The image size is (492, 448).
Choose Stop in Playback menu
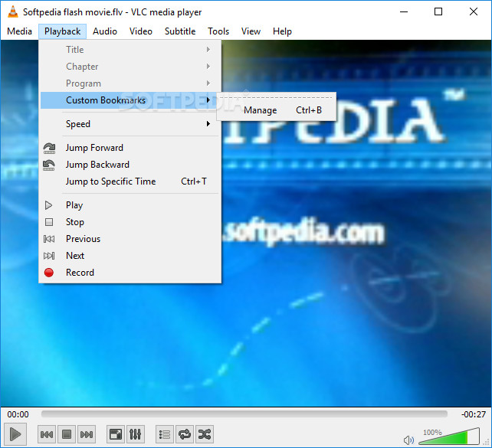pyautogui.click(x=130, y=222)
